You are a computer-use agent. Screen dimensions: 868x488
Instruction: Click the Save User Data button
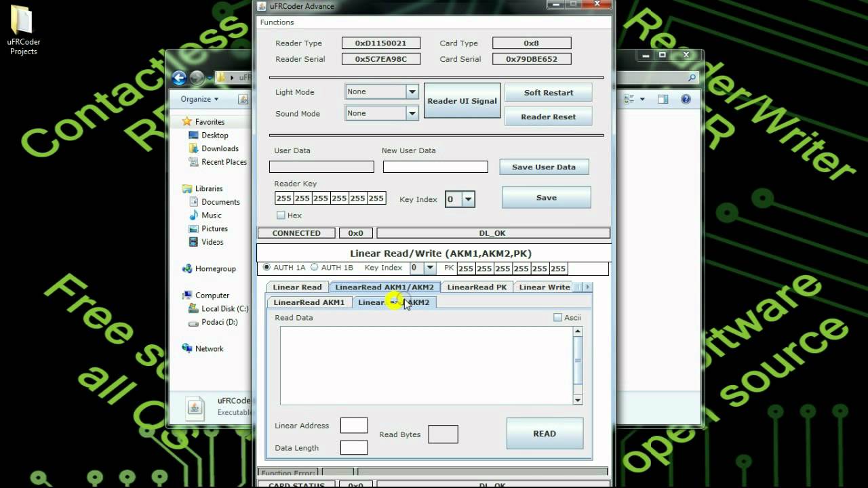click(x=544, y=167)
